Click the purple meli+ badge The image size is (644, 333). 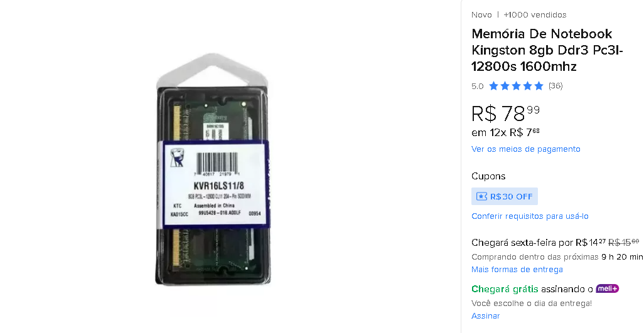point(607,288)
